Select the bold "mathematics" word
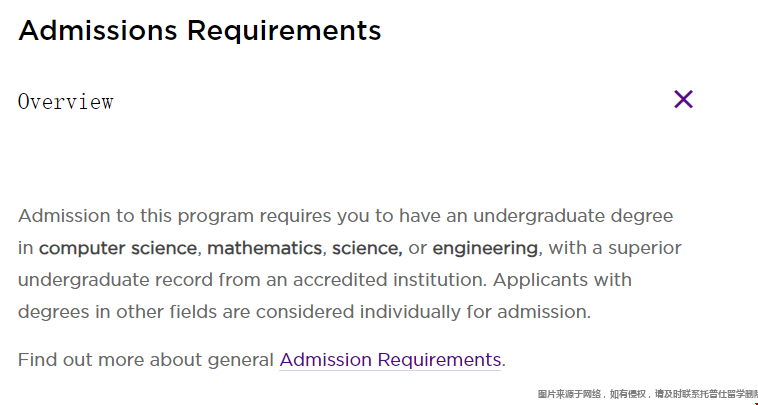The image size is (758, 405). pos(265,247)
